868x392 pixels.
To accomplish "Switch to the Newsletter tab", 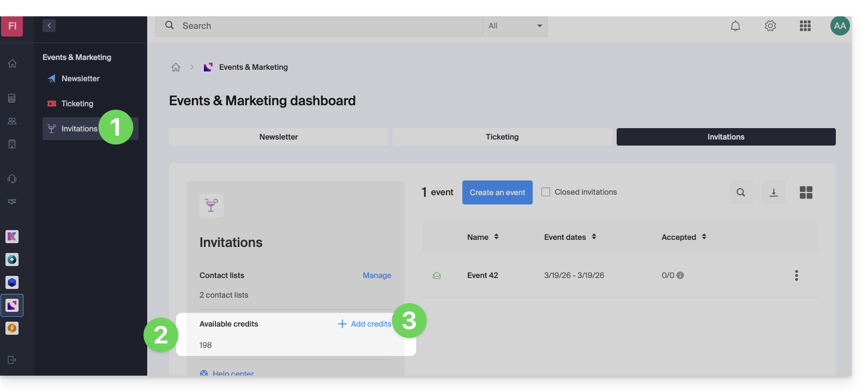I will point(279,137).
